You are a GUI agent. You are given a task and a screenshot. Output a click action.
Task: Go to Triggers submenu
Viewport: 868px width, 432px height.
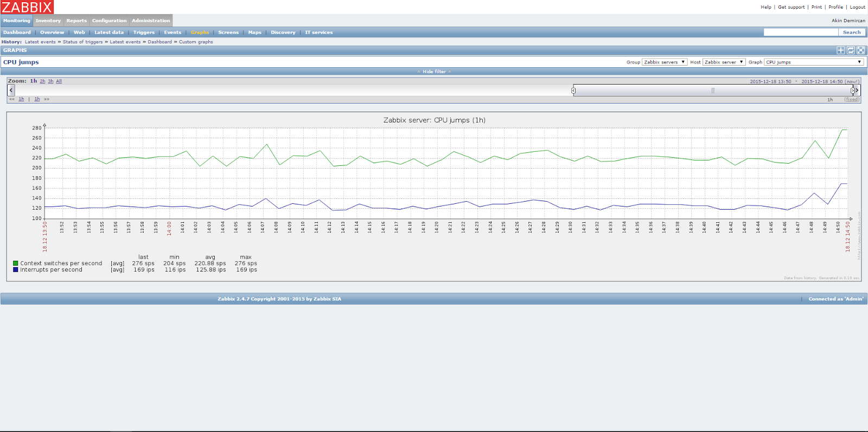click(144, 33)
